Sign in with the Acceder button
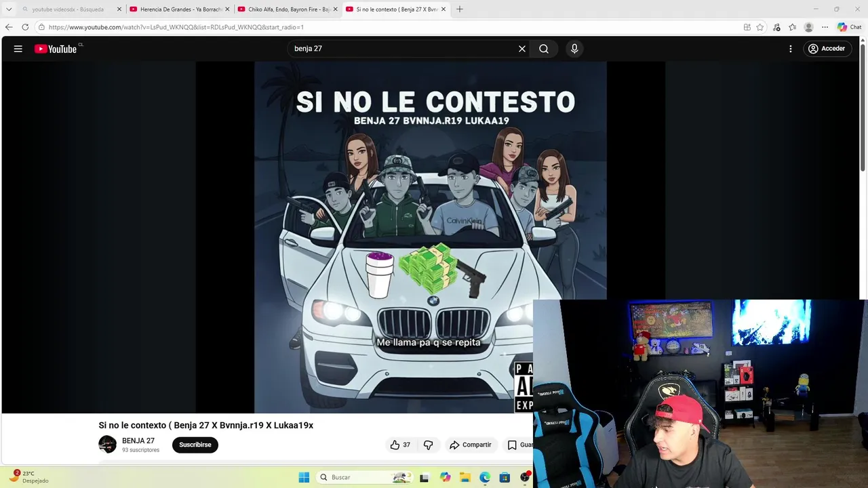Viewport: 868px width, 488px height. 827,49
